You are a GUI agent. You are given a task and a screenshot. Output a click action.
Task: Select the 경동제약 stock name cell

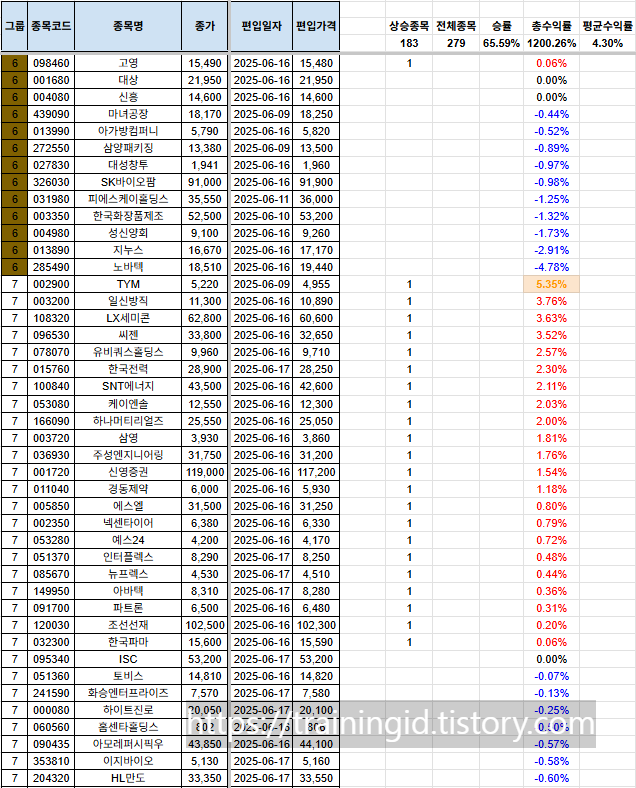128,489
